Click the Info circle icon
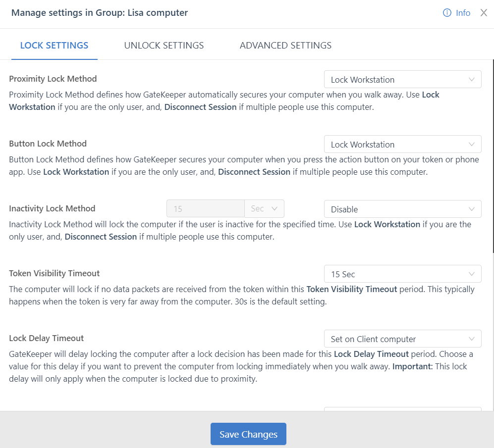This screenshot has height=448, width=494. click(447, 13)
